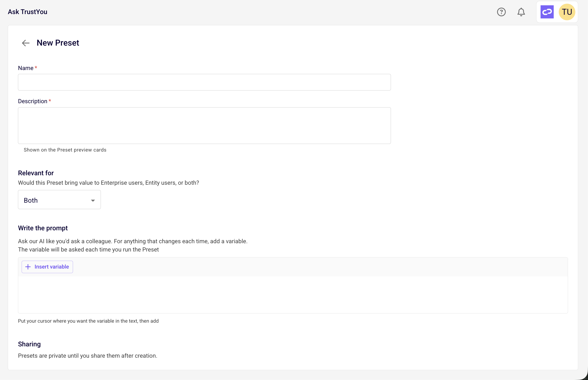This screenshot has width=588, height=380.
Task: Click the 'Put your cursor where you want' hint
Action: tap(88, 321)
